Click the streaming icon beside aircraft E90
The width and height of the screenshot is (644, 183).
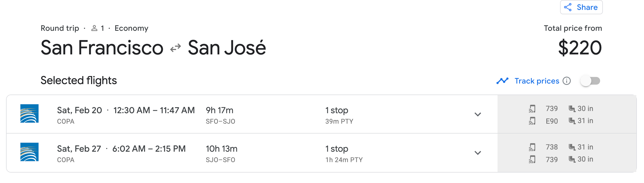(532, 121)
